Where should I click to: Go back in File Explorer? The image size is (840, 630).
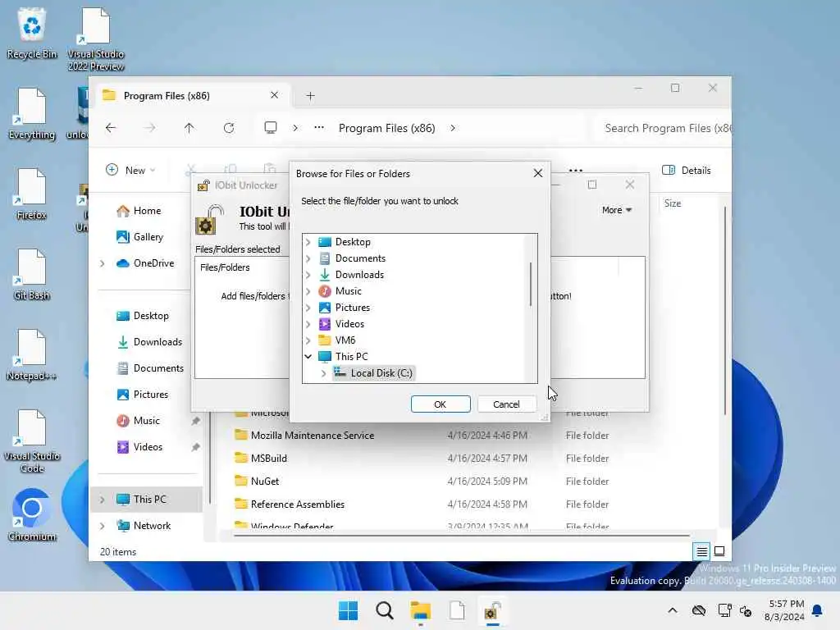tap(111, 128)
